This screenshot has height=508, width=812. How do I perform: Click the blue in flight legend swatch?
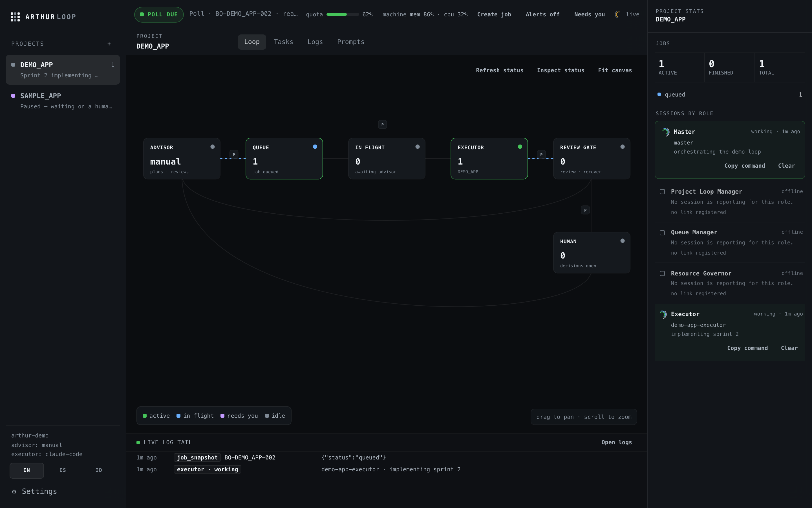(178, 416)
